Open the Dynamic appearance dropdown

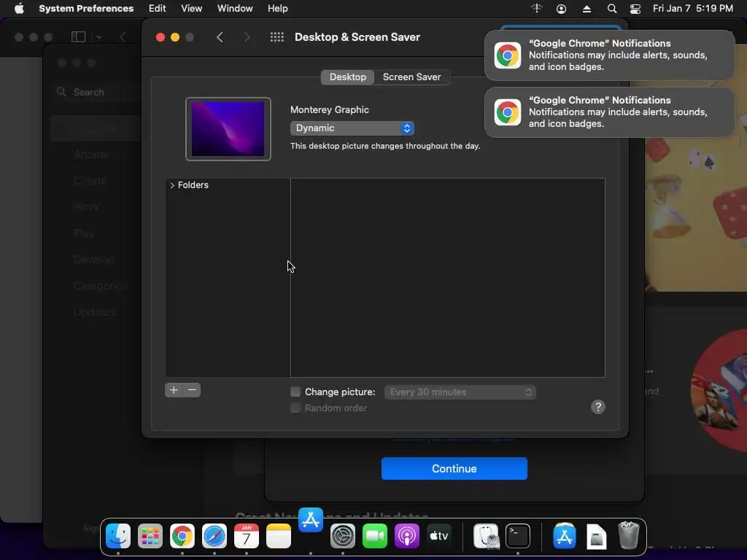coord(352,128)
